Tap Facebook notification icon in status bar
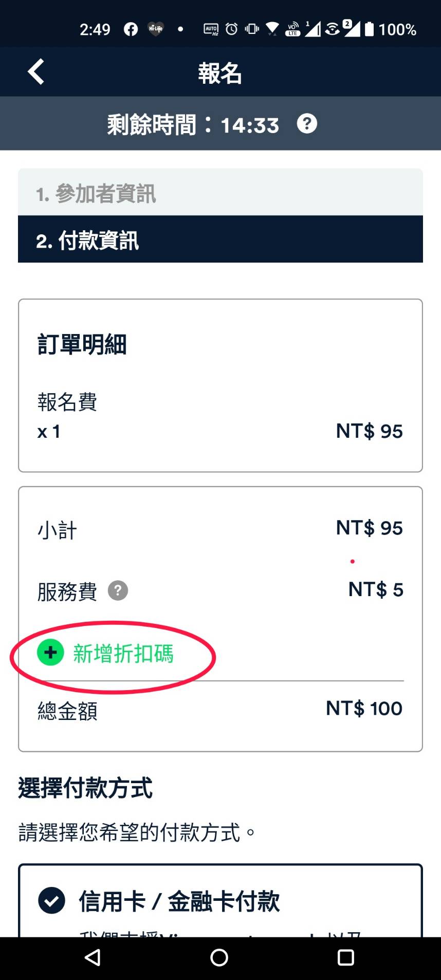The height and width of the screenshot is (980, 441). [131, 29]
